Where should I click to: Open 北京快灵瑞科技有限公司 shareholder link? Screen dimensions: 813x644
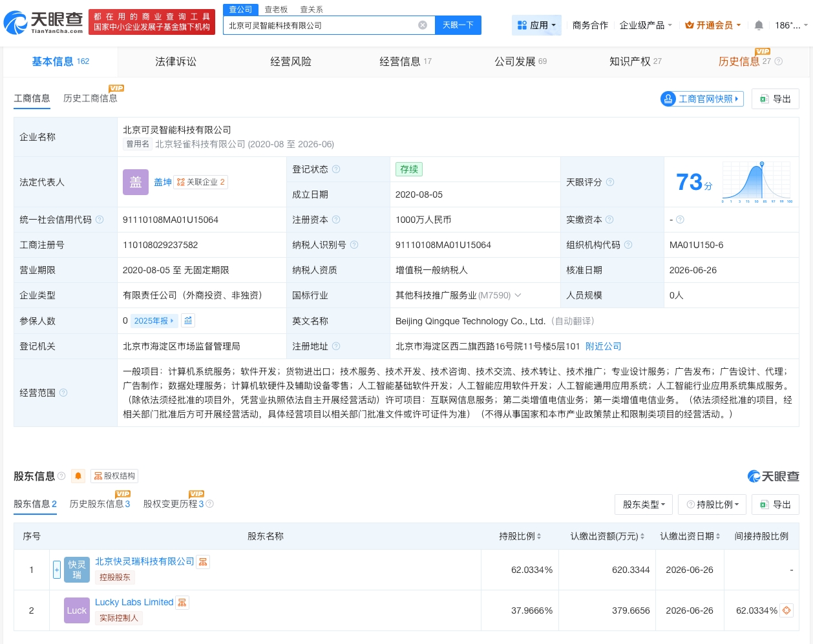coord(145,561)
